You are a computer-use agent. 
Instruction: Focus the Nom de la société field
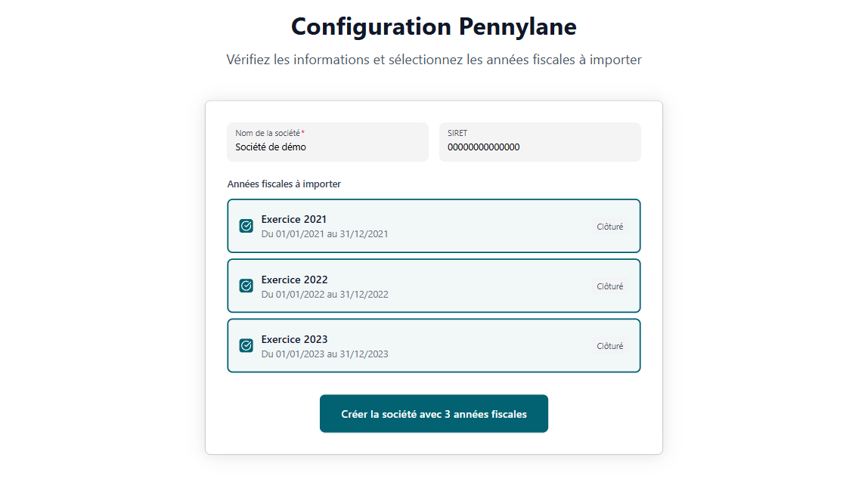point(327,147)
